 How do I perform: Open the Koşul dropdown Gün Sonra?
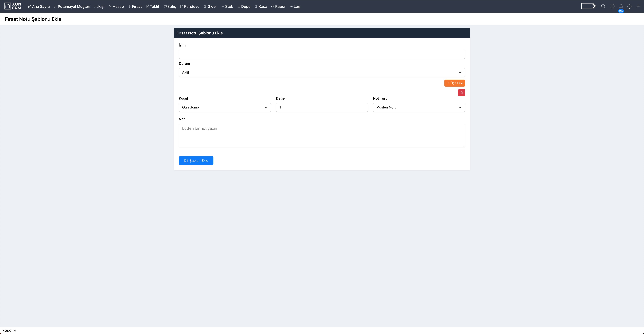225,107
